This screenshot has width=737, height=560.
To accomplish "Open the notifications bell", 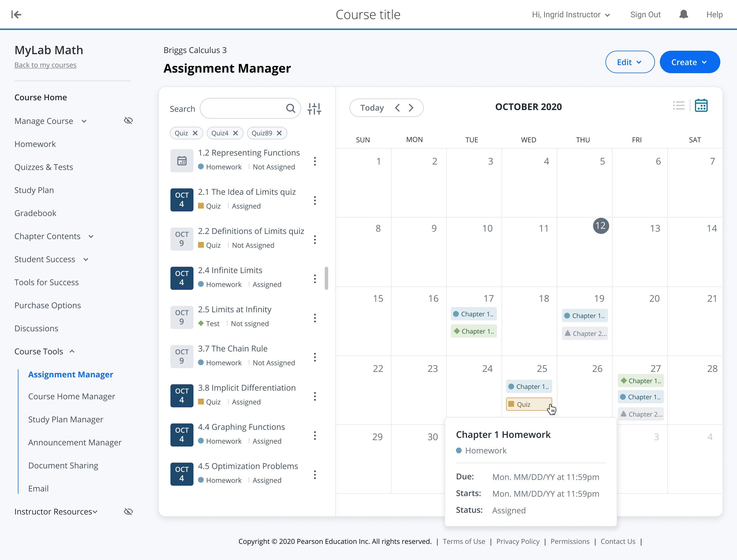I will click(683, 14).
